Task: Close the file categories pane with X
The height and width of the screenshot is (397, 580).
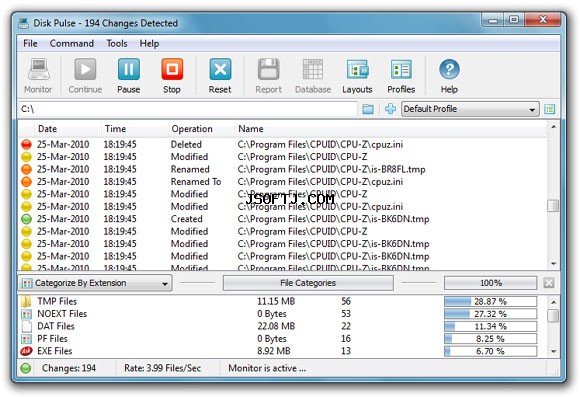Action: [549, 283]
